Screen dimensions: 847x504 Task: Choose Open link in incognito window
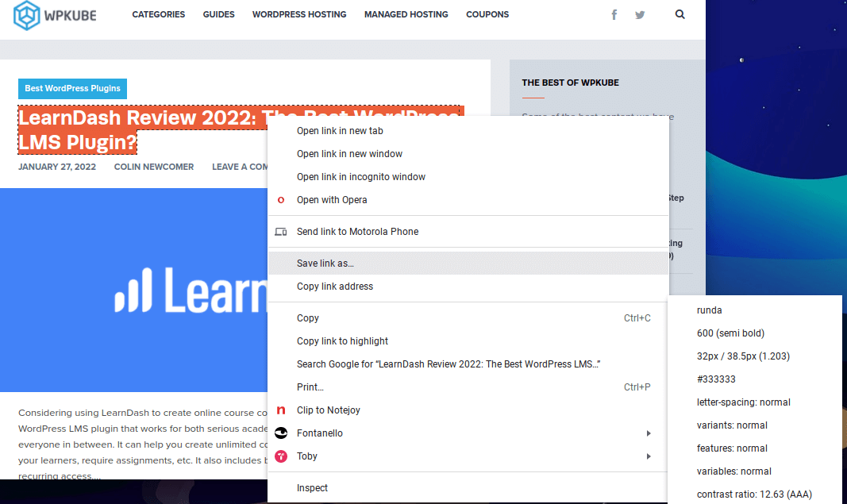point(468,177)
